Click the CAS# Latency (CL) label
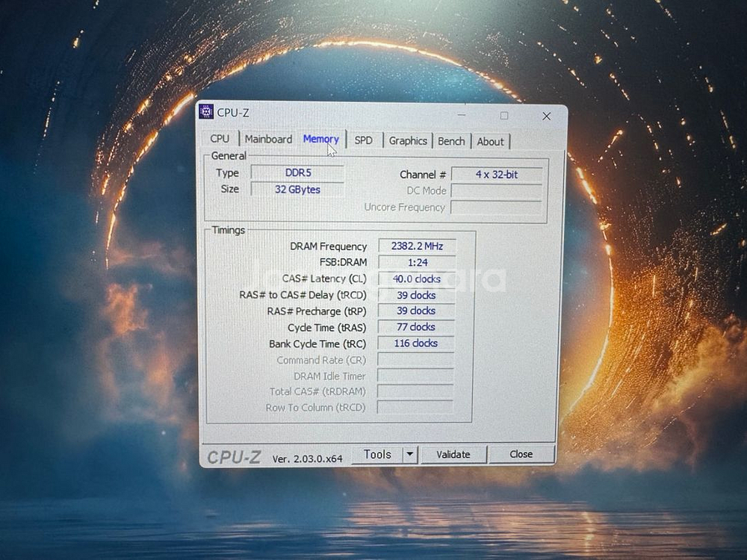 324,279
